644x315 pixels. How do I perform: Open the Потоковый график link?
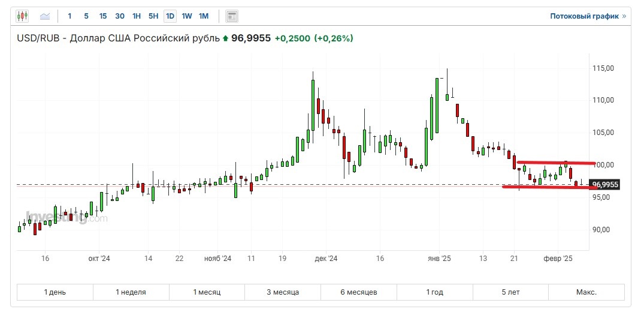(588, 16)
